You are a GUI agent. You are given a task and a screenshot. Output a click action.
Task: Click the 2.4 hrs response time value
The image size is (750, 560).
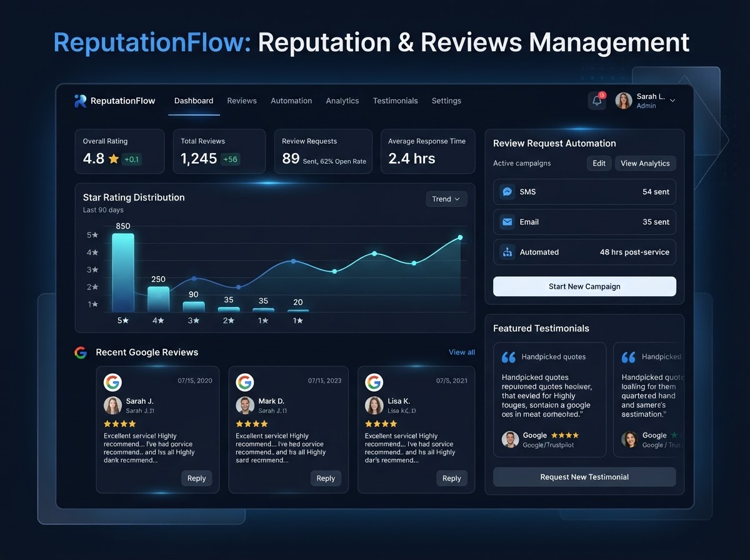412,159
